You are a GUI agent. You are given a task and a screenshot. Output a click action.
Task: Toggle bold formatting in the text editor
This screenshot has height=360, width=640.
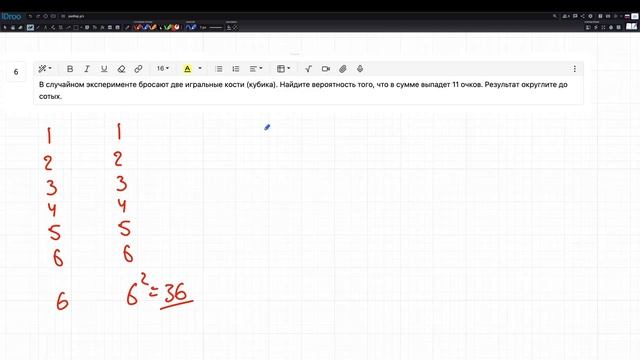[x=70, y=69]
